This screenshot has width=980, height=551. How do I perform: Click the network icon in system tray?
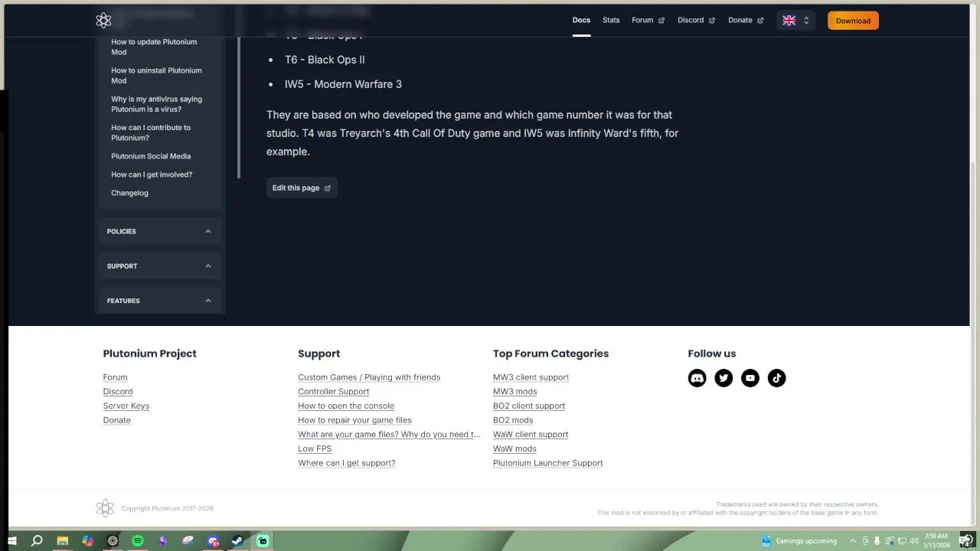(902, 541)
